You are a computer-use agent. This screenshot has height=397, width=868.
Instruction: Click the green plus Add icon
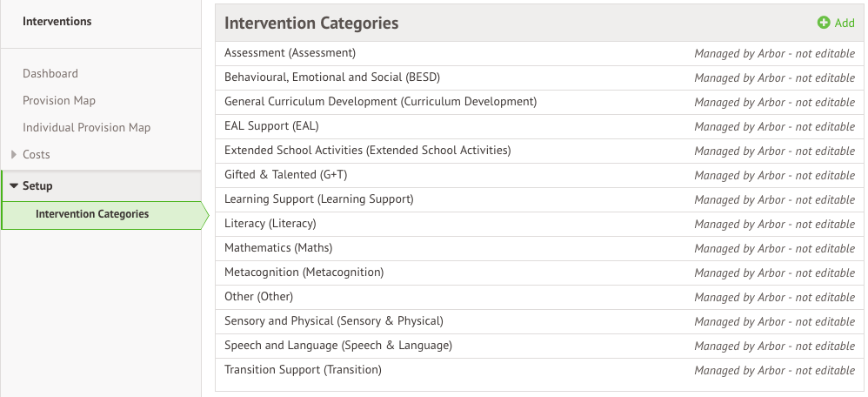823,24
